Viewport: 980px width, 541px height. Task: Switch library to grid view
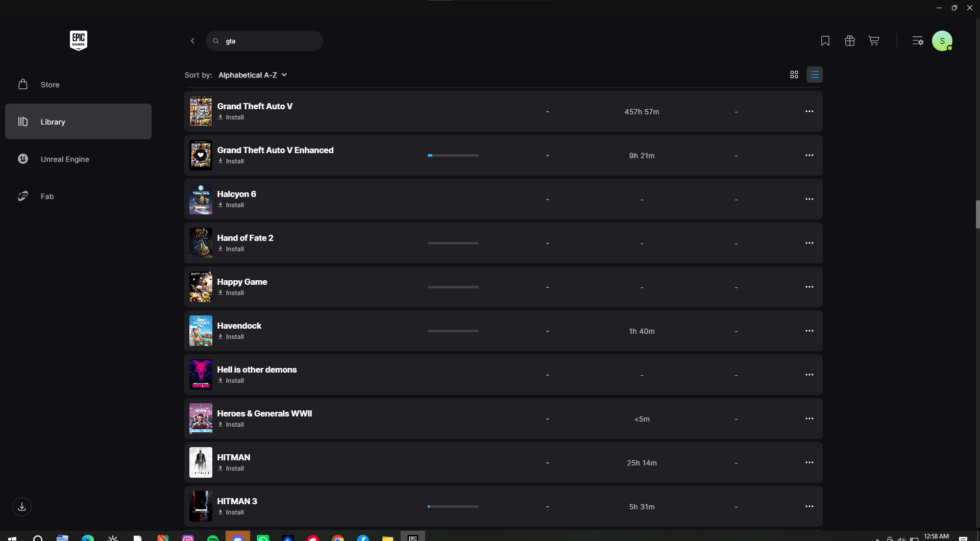pyautogui.click(x=794, y=75)
